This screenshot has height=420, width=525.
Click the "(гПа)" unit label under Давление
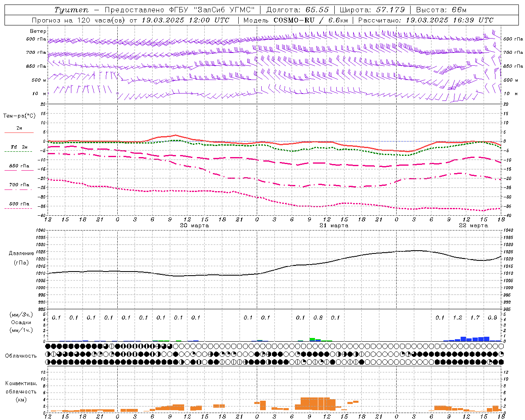(x=21, y=263)
